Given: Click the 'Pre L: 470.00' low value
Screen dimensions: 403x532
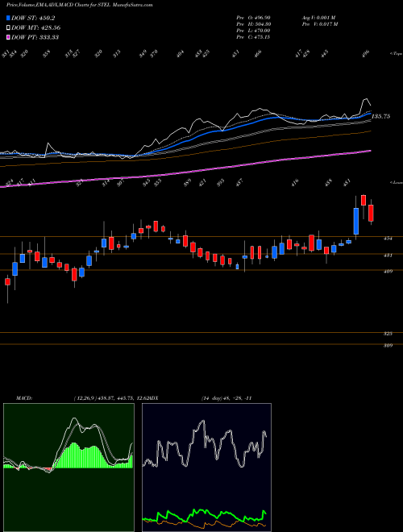Looking at the screenshot, I should point(253,31).
